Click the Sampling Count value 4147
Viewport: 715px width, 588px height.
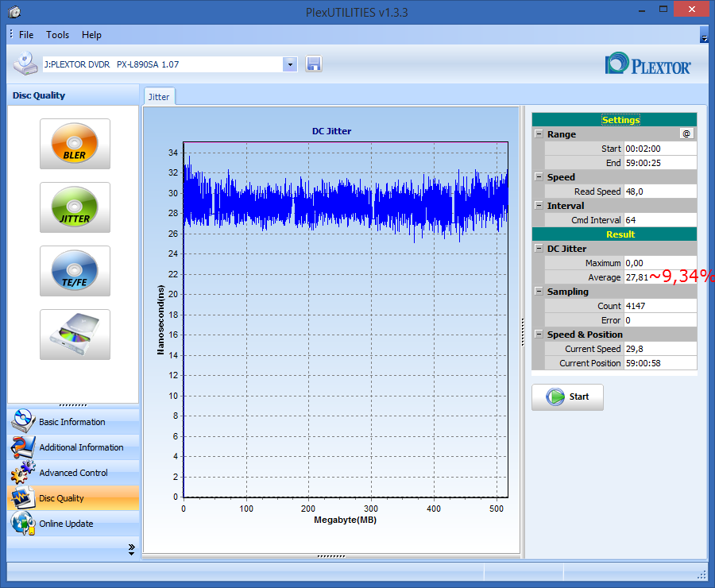click(660, 306)
